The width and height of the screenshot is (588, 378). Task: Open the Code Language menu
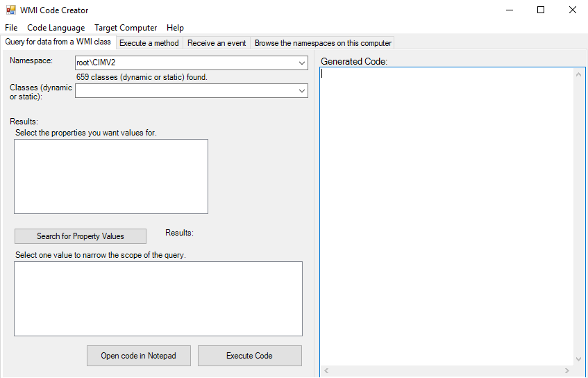[56, 28]
